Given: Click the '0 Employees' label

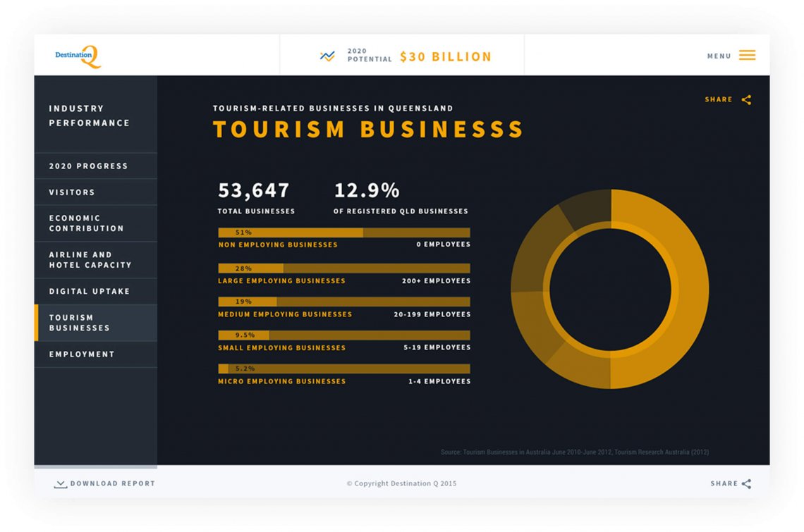Looking at the screenshot, I should pyautogui.click(x=444, y=245).
